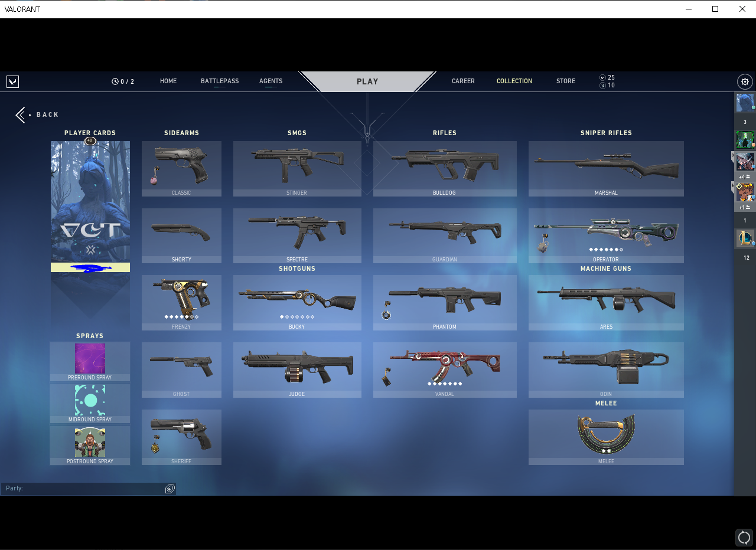Open the Guardian rifle card
The width and height of the screenshot is (756, 550).
click(x=445, y=235)
